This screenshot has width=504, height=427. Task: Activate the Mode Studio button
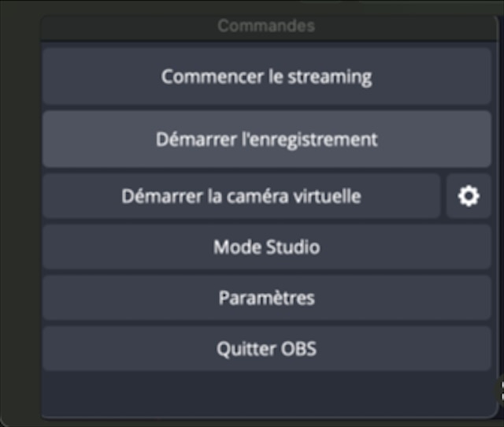(x=266, y=247)
